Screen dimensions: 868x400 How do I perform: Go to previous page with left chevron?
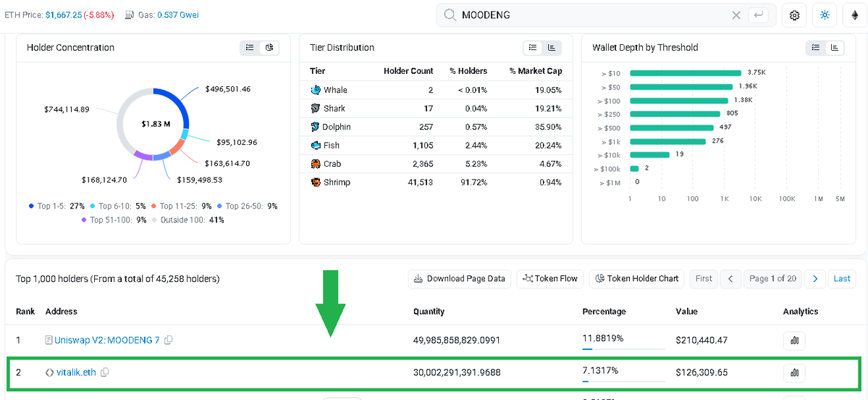730,279
